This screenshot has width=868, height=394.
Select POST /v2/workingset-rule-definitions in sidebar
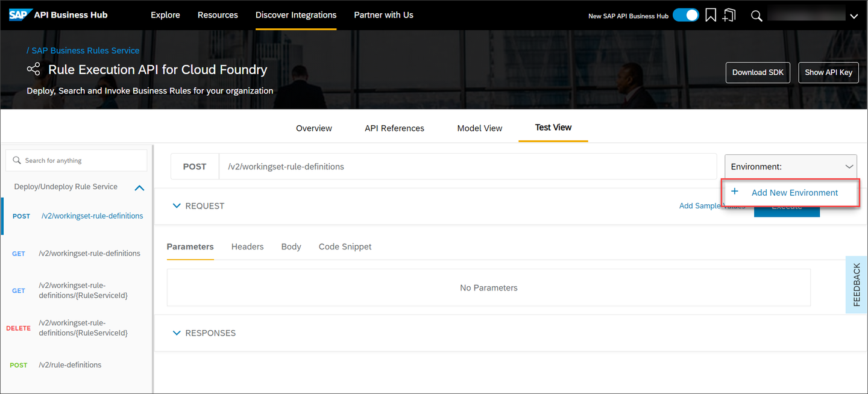77,216
